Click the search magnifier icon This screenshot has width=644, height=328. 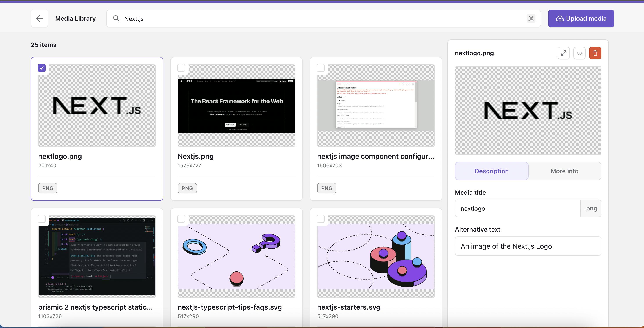pos(116,18)
